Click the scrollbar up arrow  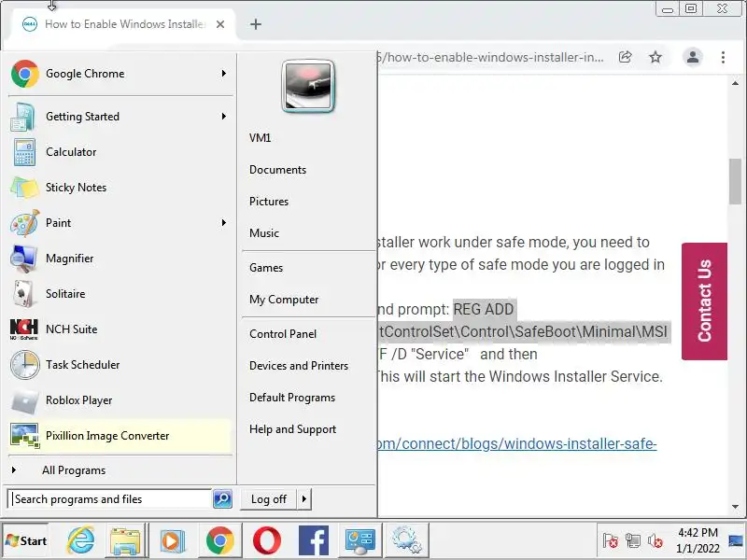click(x=735, y=83)
